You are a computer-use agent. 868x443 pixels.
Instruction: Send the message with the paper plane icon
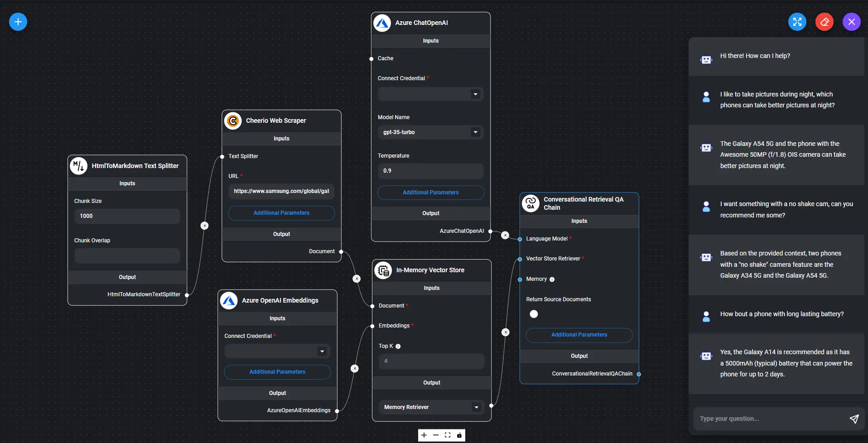(854, 419)
